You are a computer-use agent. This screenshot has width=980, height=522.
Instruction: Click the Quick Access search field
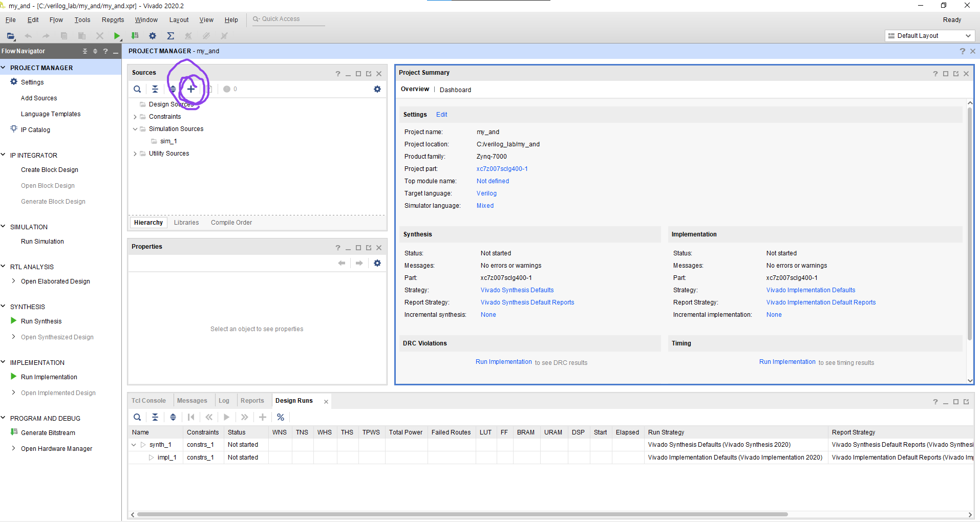(x=289, y=19)
